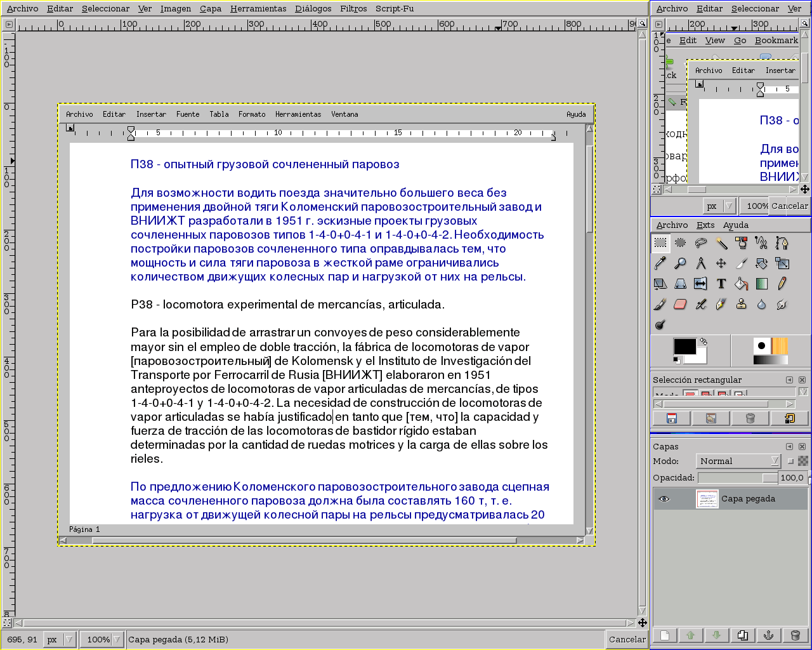The image size is (812, 650).
Task: Select the Clone stamp tool
Action: click(x=742, y=304)
